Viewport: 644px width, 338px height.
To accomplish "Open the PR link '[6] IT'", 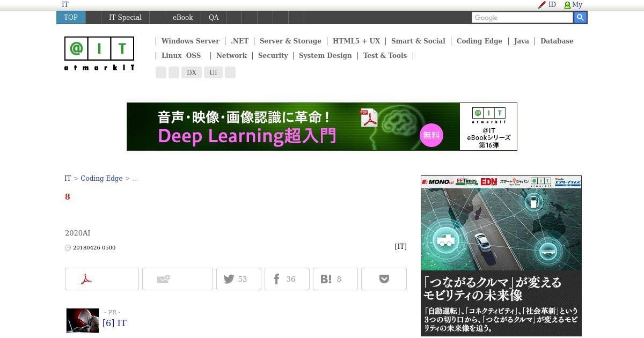I will click(114, 324).
